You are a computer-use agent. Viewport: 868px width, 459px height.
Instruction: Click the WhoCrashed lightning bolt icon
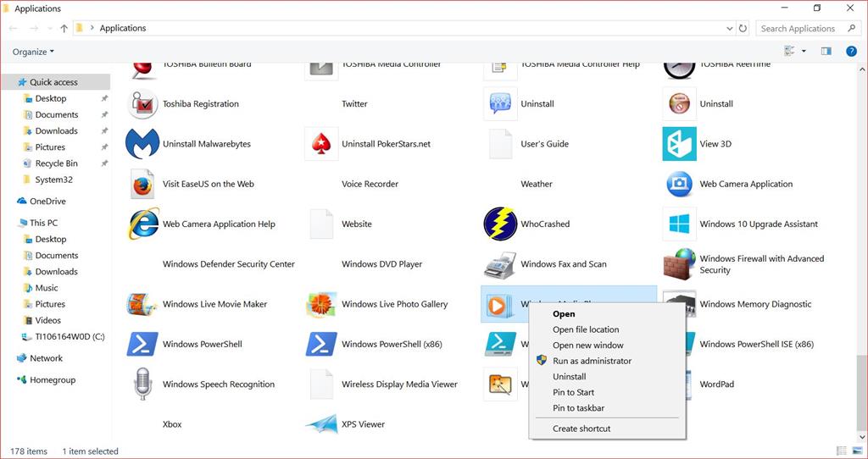[500, 224]
